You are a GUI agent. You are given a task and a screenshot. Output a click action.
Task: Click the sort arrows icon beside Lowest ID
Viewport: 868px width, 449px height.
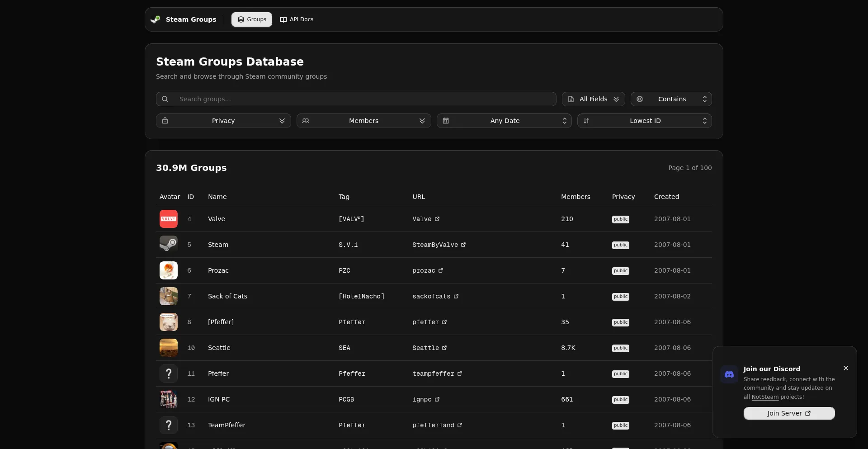point(586,121)
